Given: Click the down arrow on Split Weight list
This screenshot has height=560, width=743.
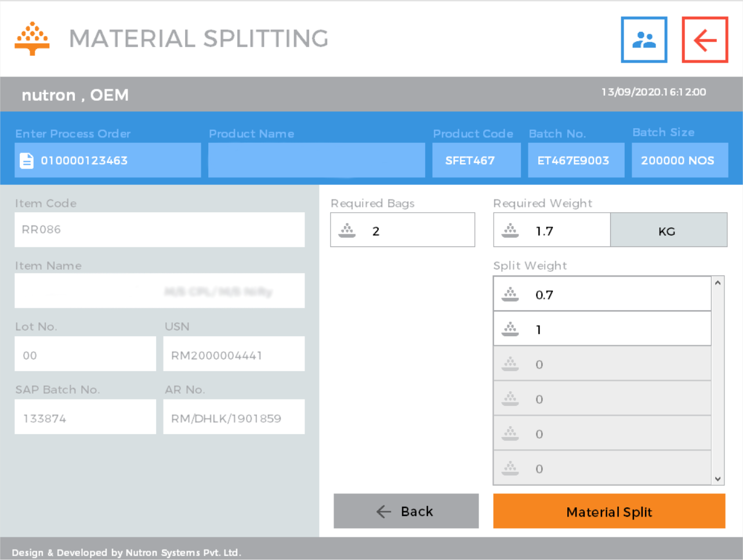Looking at the screenshot, I should (x=717, y=479).
